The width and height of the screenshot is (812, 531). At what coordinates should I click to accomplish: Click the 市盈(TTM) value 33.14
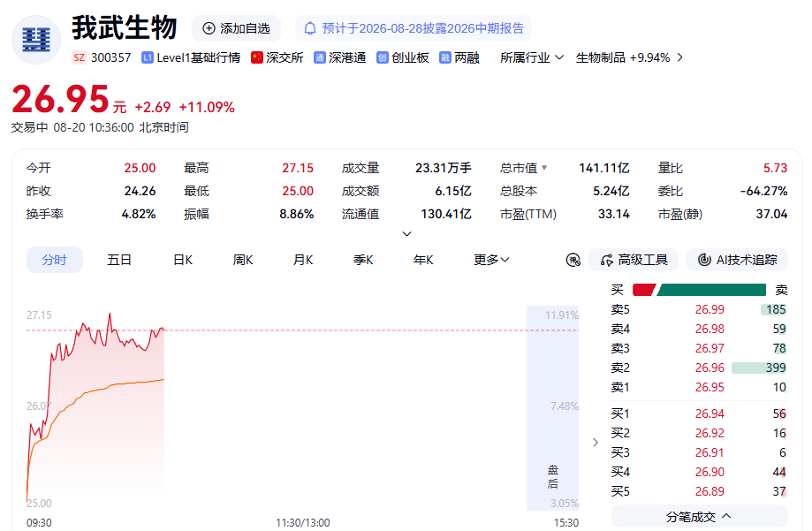coord(614,214)
